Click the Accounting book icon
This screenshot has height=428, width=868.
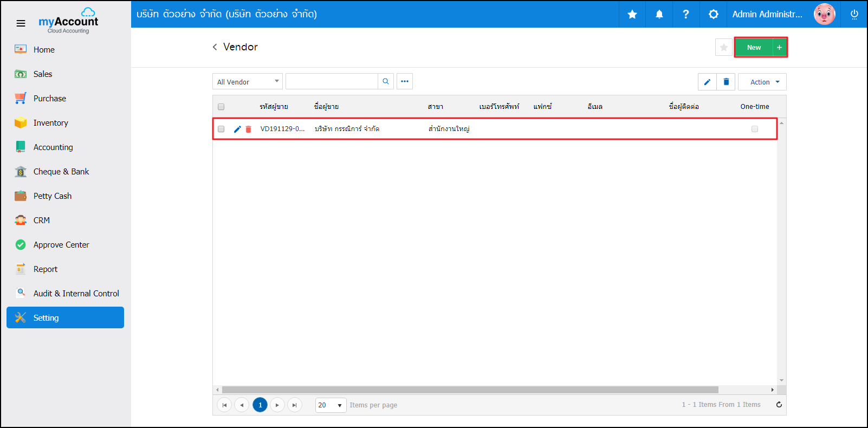[x=21, y=147]
